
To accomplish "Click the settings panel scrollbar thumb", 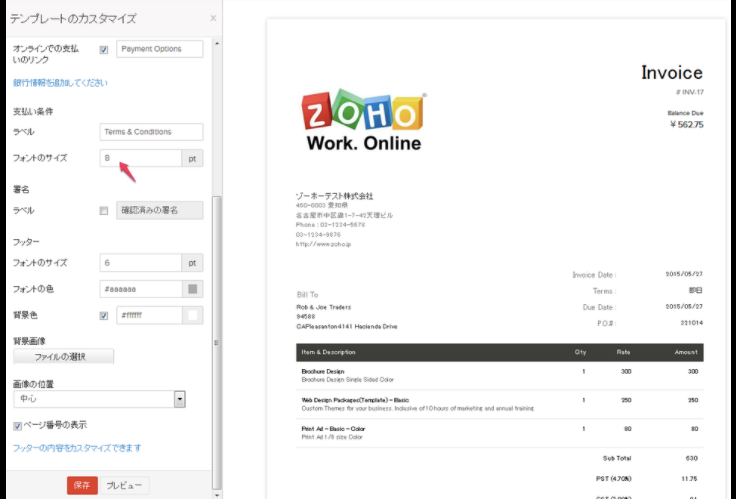I will point(217,343).
